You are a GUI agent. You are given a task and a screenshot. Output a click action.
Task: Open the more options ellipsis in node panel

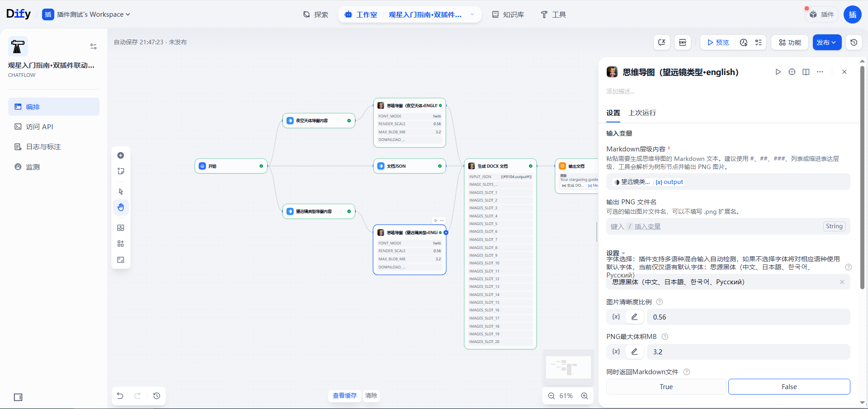pyautogui.click(x=820, y=72)
